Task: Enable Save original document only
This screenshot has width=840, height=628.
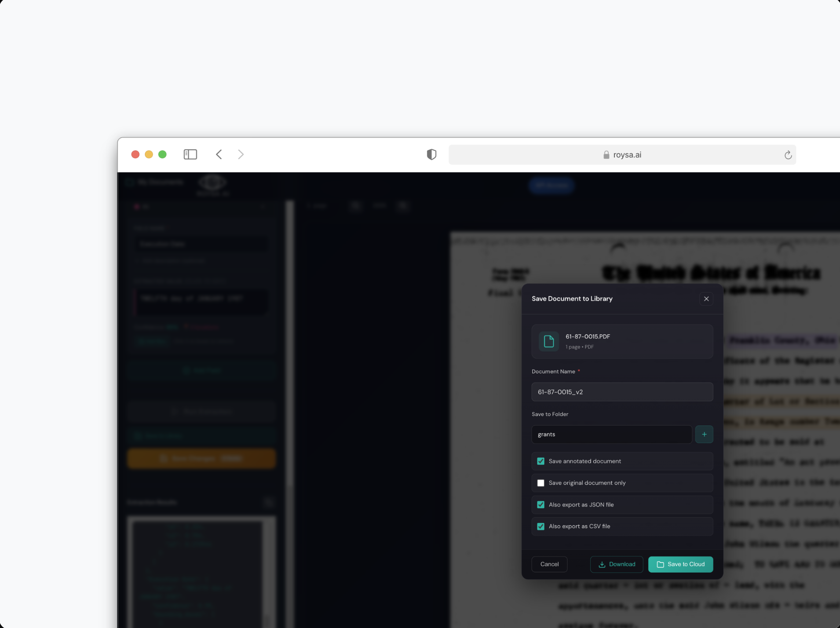Action: click(541, 483)
